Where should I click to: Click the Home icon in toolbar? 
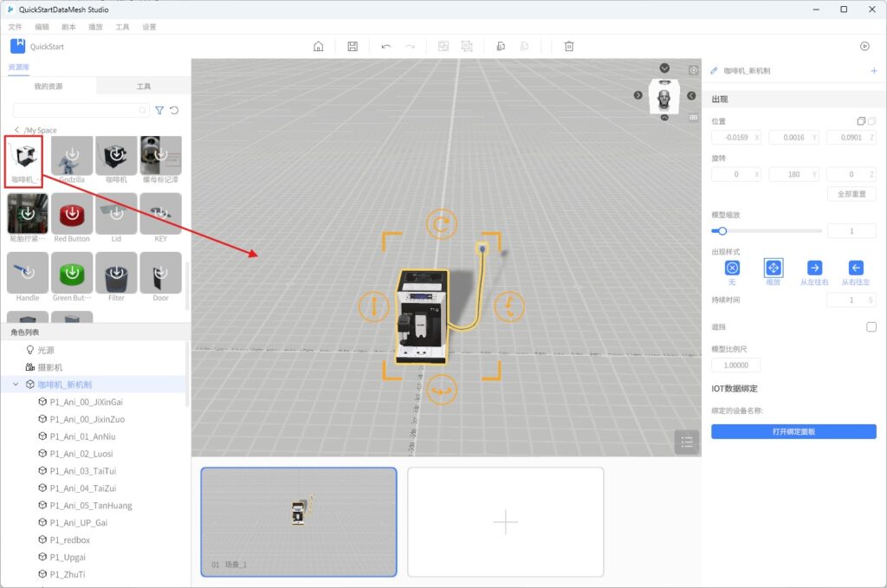[319, 46]
